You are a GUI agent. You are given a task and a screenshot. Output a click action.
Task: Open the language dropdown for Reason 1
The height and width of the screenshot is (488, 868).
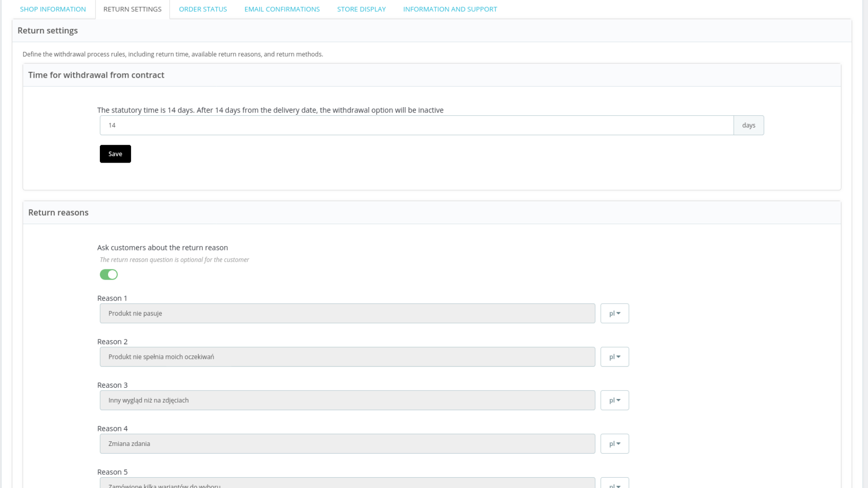pyautogui.click(x=614, y=313)
